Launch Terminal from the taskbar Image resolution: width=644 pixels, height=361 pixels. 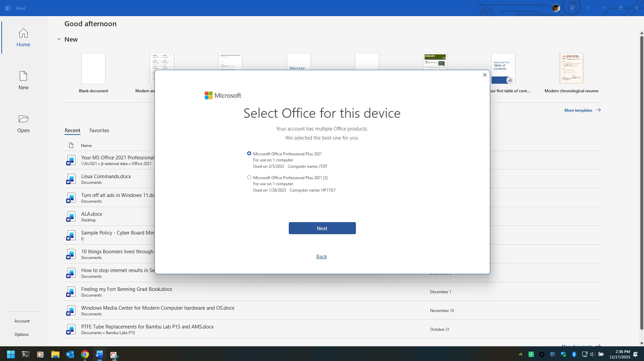coord(26,354)
